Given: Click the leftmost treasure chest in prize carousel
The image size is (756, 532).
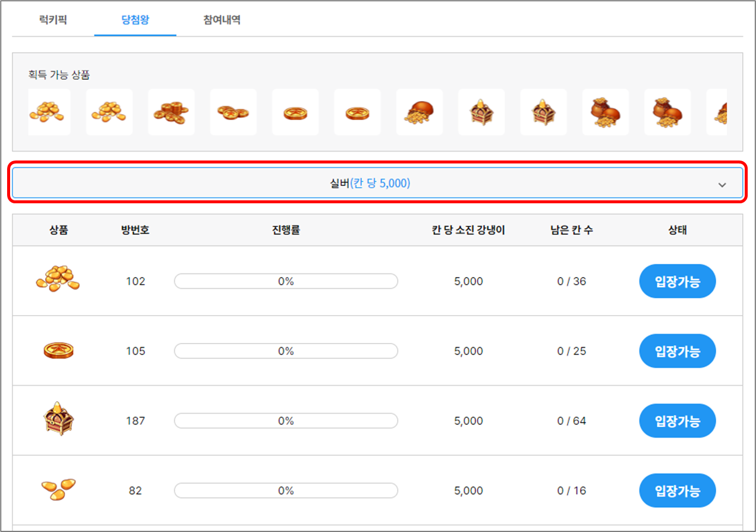Looking at the screenshot, I should [481, 112].
